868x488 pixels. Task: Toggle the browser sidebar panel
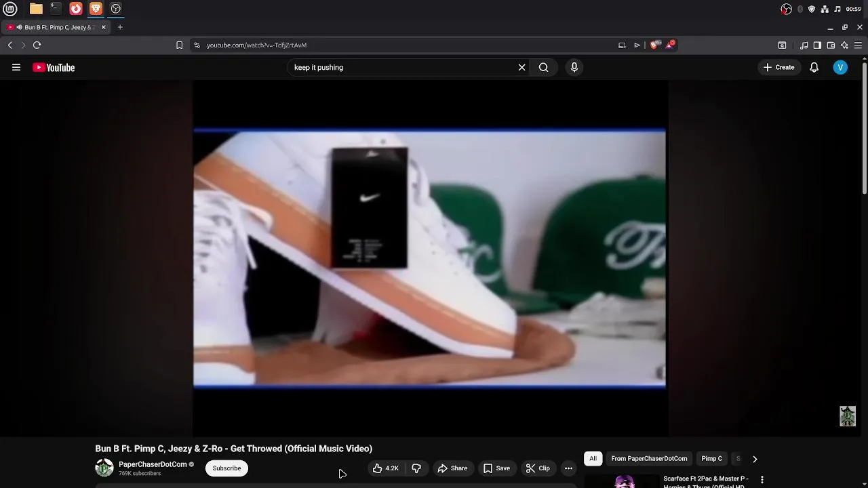point(817,45)
